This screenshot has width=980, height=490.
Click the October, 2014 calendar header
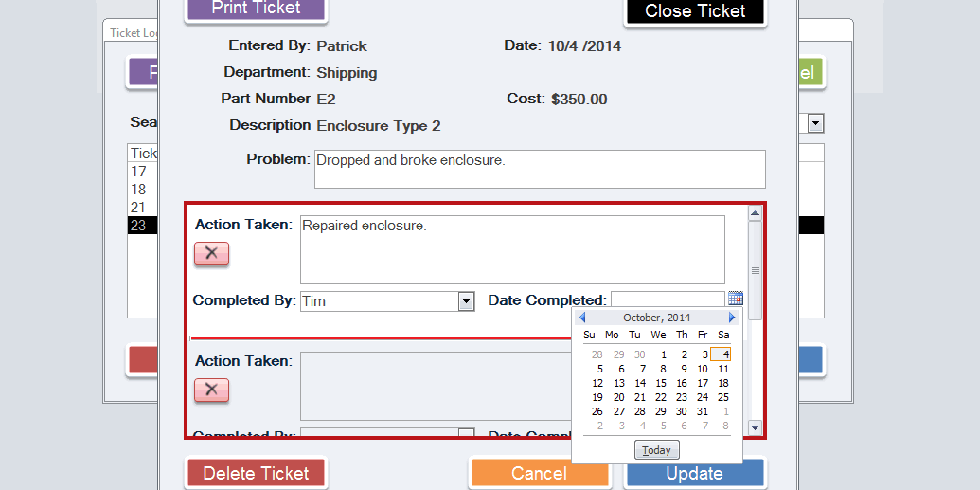[x=657, y=318]
